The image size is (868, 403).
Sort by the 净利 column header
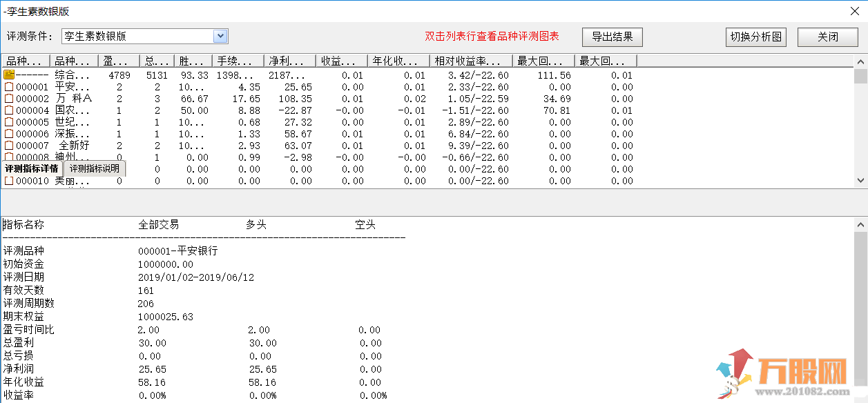(x=289, y=61)
